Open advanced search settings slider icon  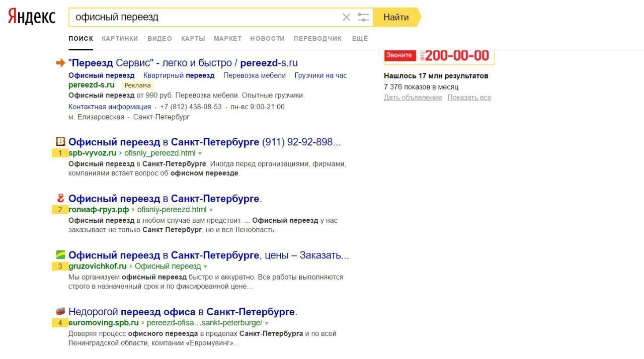pos(363,18)
